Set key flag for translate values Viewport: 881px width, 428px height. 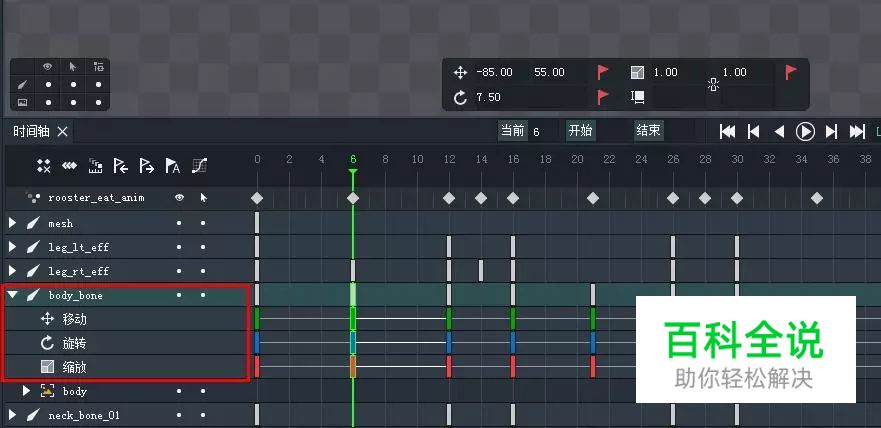coord(603,72)
